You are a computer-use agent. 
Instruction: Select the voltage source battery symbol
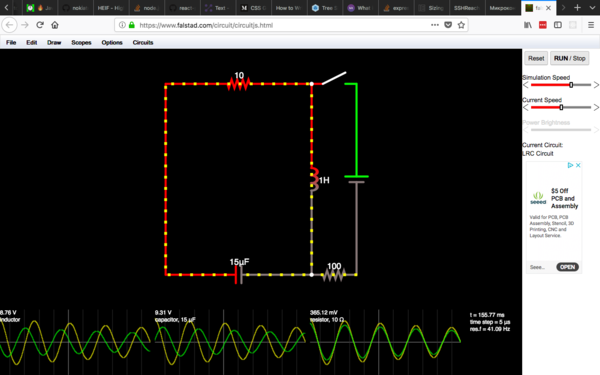tap(356, 179)
